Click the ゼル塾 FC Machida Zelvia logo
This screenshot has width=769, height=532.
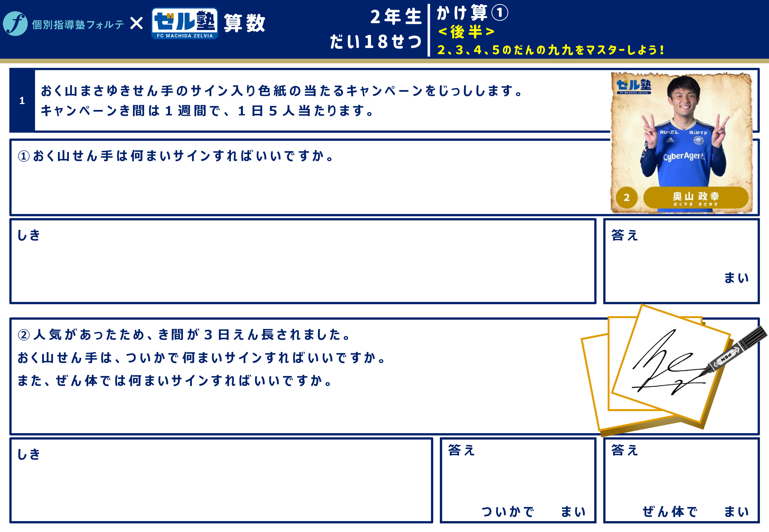point(185,24)
